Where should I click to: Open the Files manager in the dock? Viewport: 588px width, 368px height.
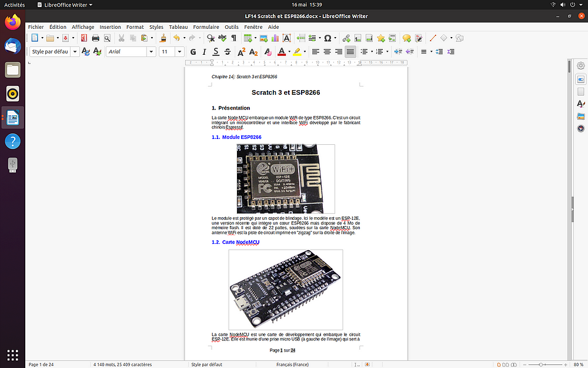coord(13,70)
